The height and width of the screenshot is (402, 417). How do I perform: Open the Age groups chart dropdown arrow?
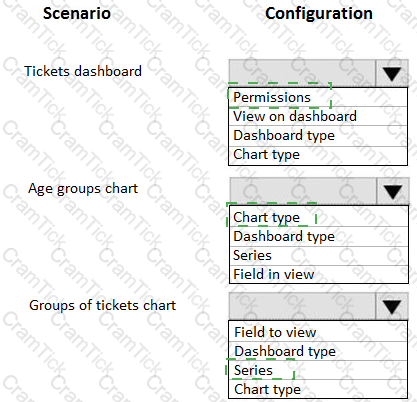pyautogui.click(x=392, y=191)
